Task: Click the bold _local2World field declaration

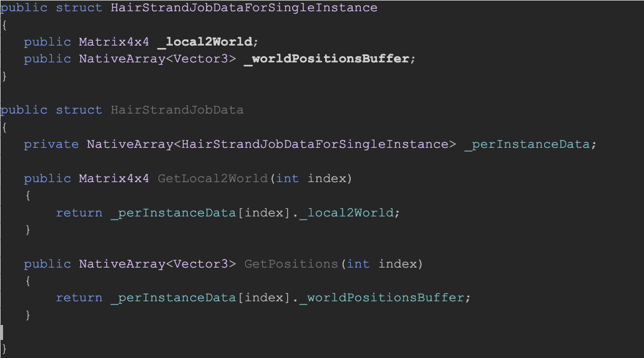Action: tap(207, 42)
